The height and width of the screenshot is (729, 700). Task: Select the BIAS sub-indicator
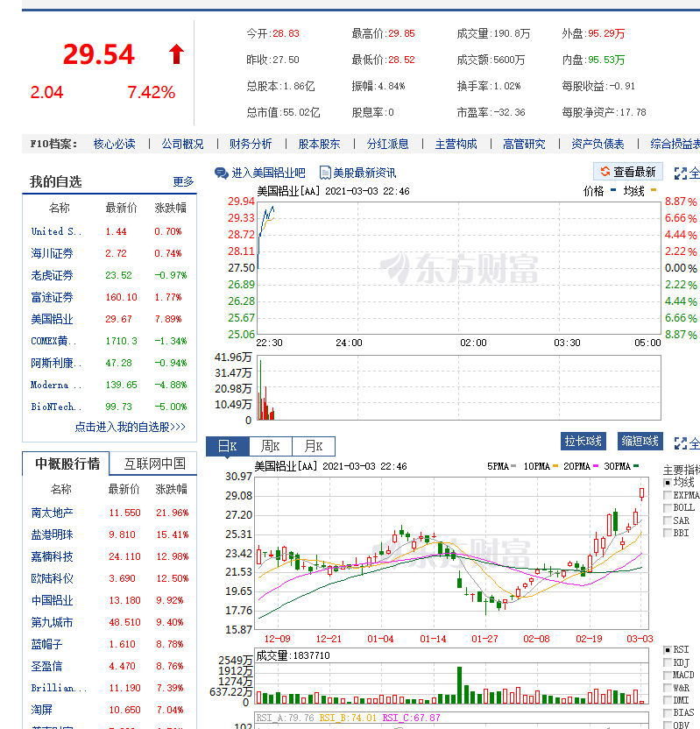tap(668, 712)
